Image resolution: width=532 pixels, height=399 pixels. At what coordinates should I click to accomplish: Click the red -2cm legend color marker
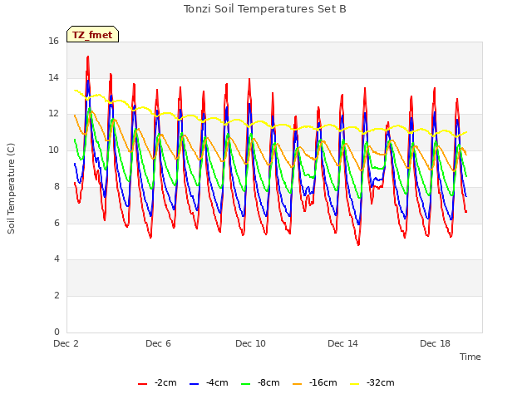(x=142, y=384)
